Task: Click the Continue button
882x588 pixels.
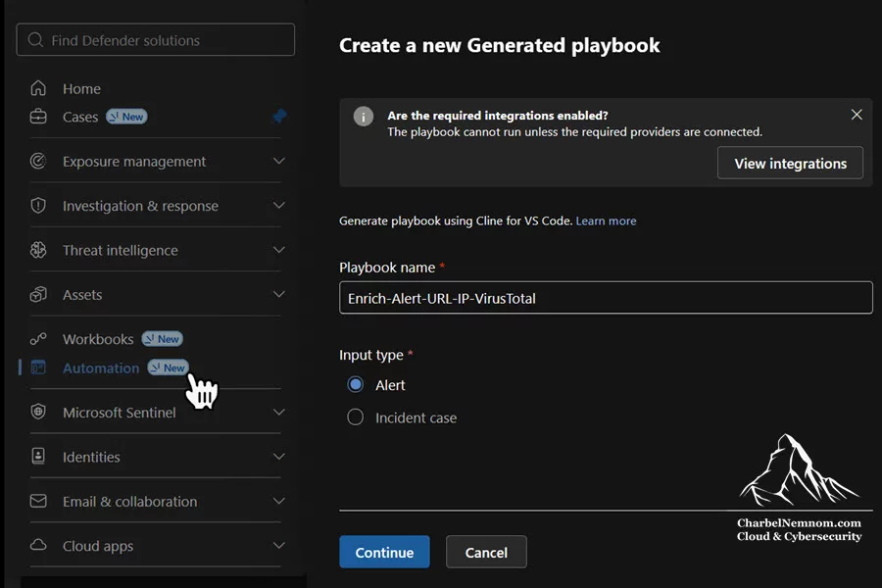Action: point(384,552)
